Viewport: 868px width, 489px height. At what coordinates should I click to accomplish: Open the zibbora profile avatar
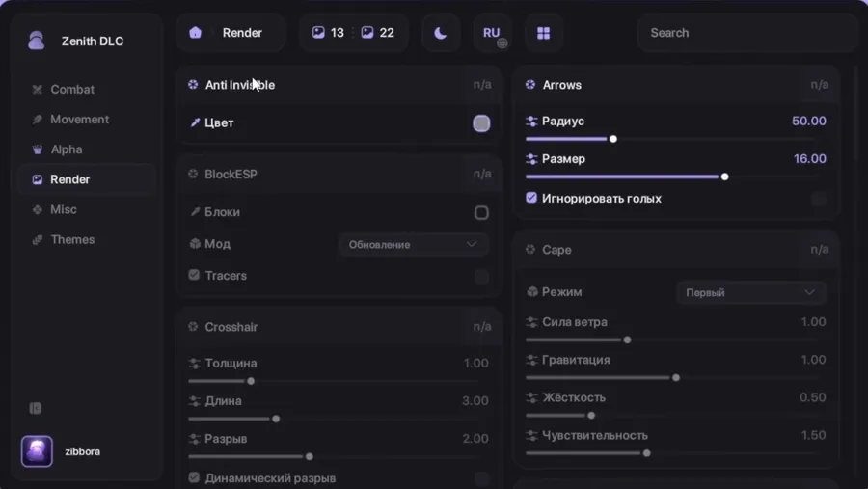click(x=37, y=451)
